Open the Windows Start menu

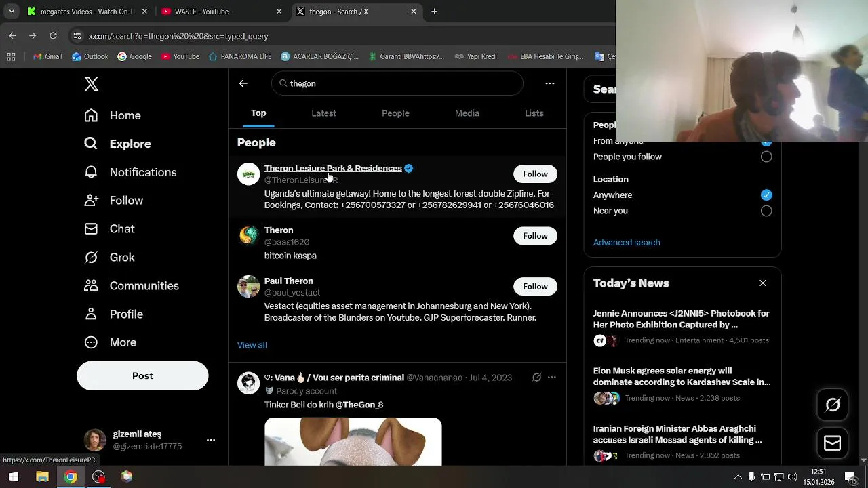click(13, 477)
